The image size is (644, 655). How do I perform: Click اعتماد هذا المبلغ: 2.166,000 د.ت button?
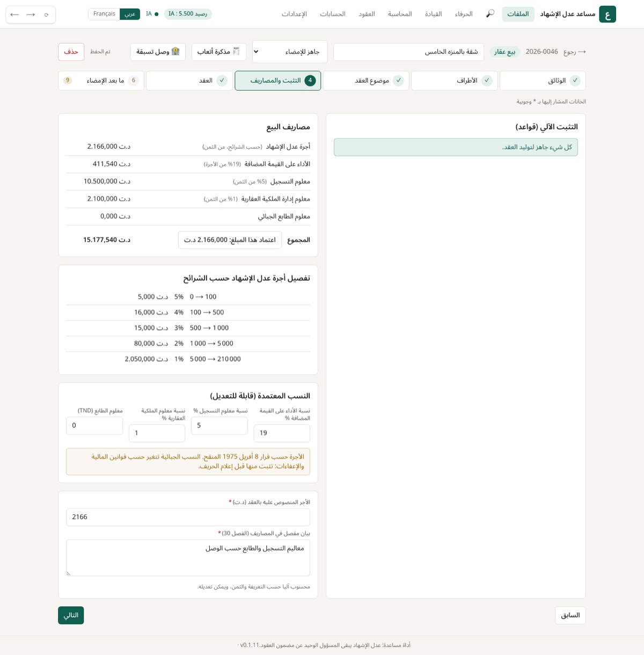[230, 240]
